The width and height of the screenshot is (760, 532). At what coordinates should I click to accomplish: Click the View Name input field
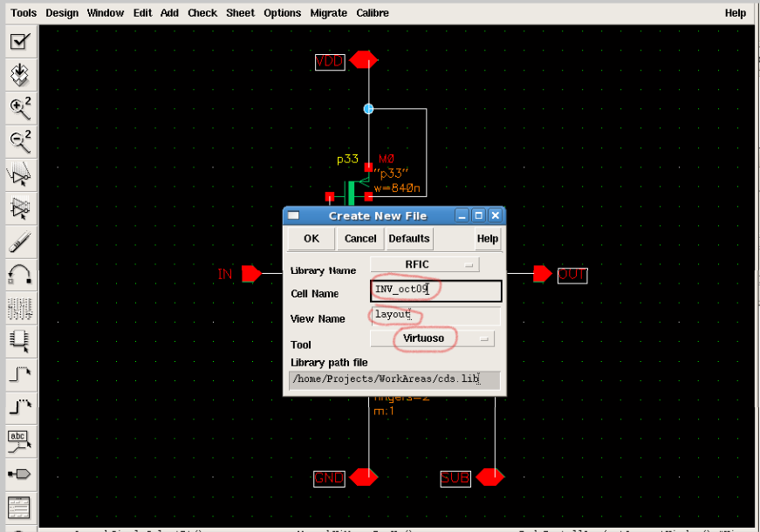point(435,316)
